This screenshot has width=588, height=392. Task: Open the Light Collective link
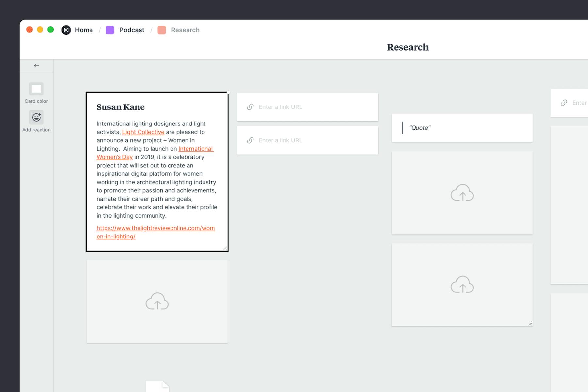point(143,132)
